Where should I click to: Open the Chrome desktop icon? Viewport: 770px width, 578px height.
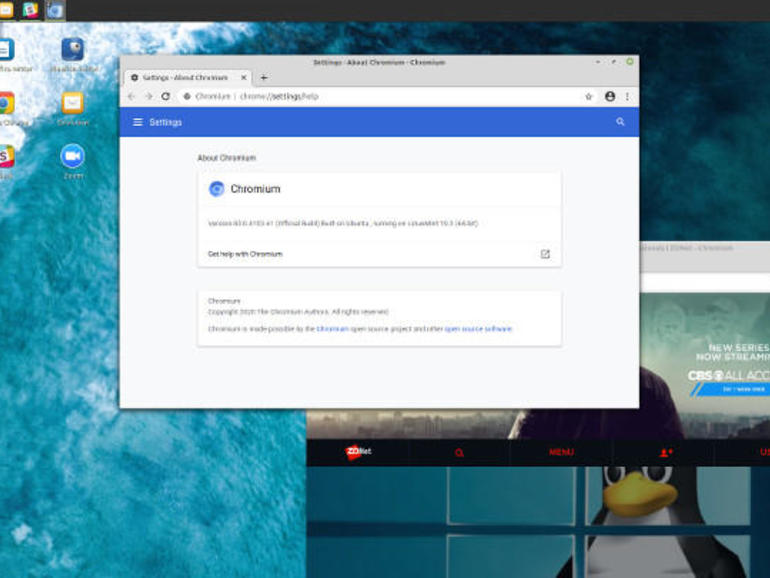pyautogui.click(x=6, y=103)
